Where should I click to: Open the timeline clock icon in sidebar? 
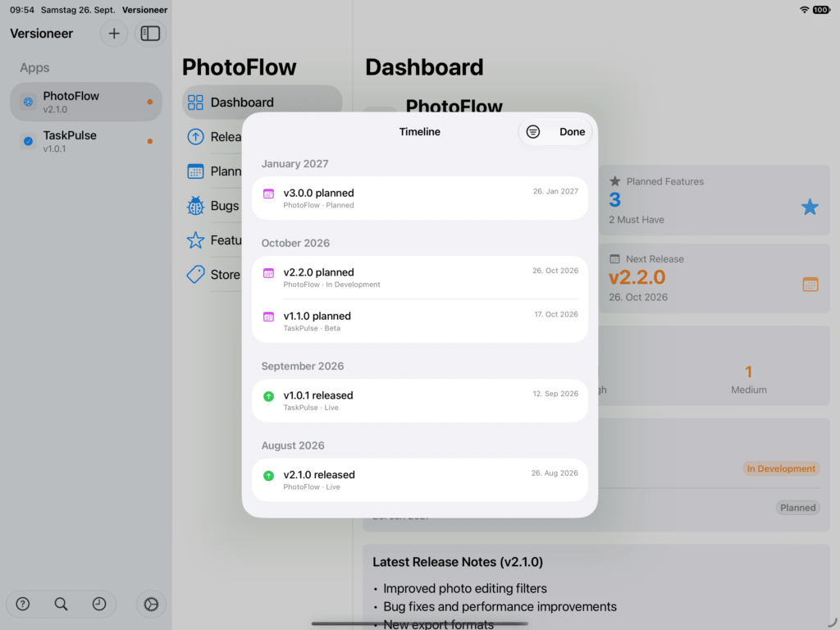click(x=99, y=604)
